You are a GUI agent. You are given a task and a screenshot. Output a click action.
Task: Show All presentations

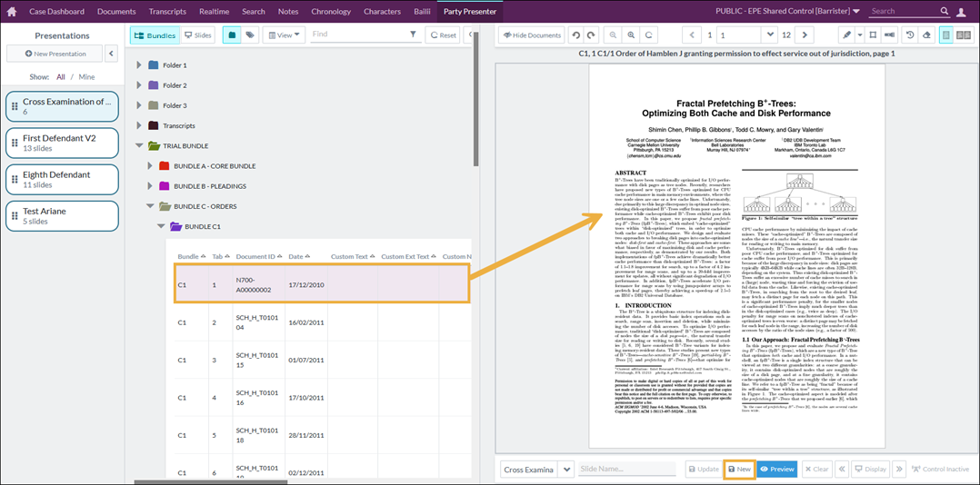click(61, 77)
